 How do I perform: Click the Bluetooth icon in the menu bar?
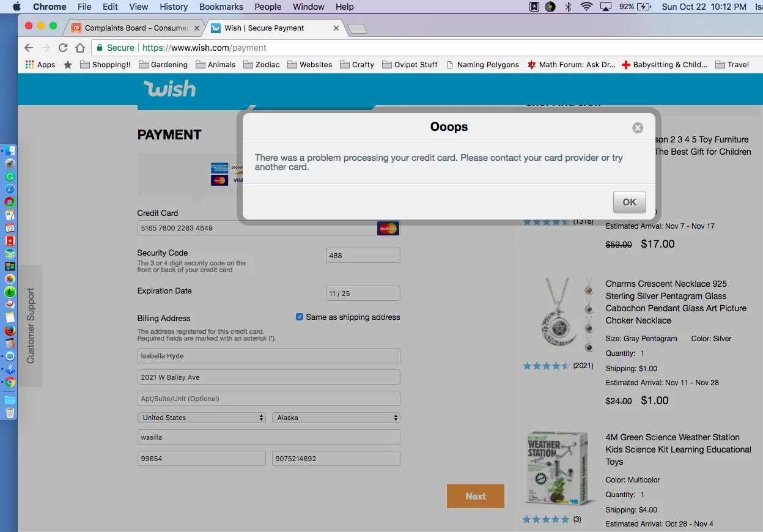pyautogui.click(x=568, y=7)
